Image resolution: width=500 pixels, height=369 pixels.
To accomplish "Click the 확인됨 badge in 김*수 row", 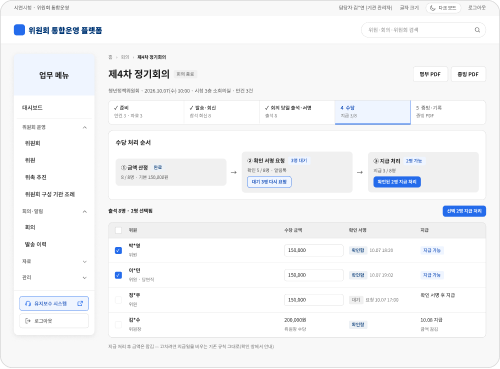I will pos(358,325).
